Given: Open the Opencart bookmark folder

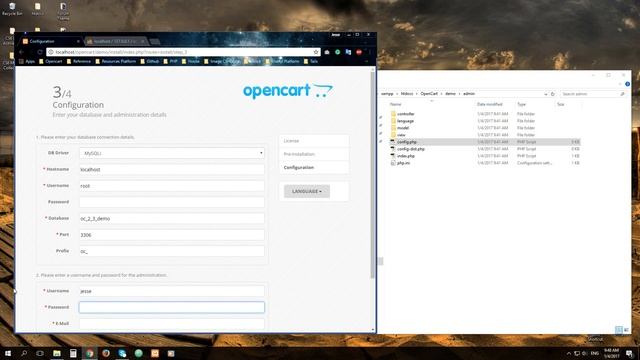Looking at the screenshot, I should pyautogui.click(x=51, y=61).
